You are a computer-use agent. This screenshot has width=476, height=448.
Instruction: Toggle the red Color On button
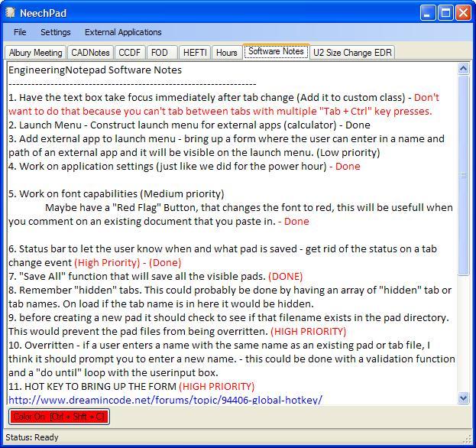(x=60, y=417)
